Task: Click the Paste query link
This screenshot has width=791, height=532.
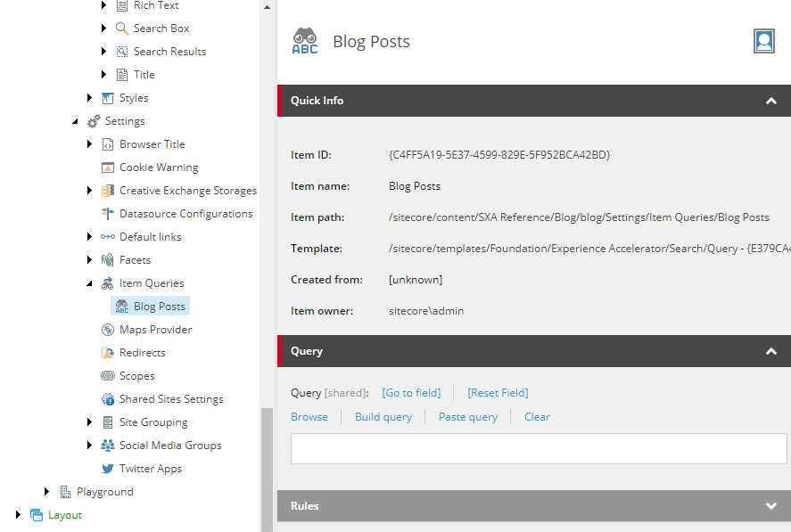Action: click(468, 417)
